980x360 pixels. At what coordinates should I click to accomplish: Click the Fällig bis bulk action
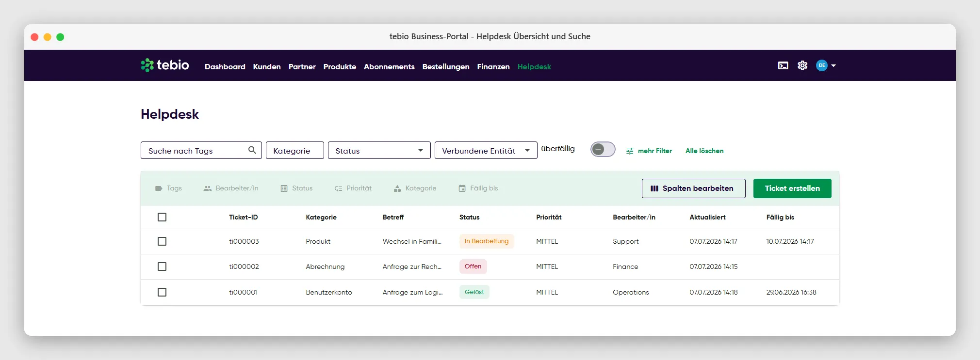478,188
